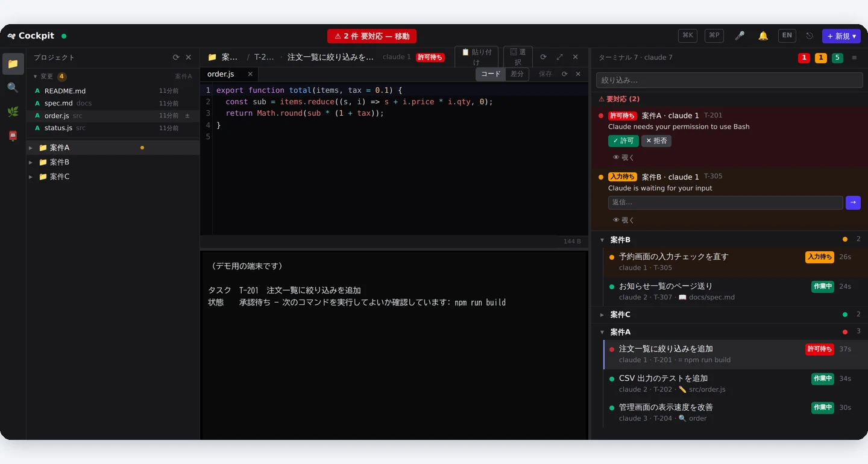Open the branch leaf icon in sidebar
This screenshot has height=464, width=868.
tap(13, 111)
